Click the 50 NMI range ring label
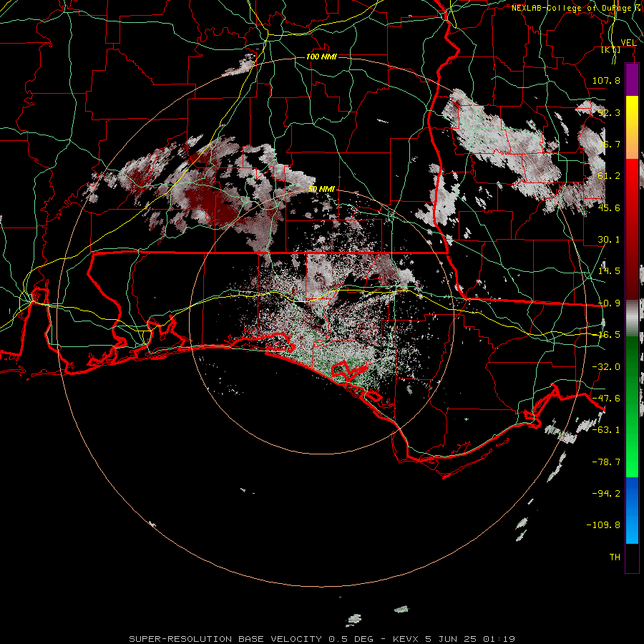This screenshot has width=644, height=644. coord(321,189)
